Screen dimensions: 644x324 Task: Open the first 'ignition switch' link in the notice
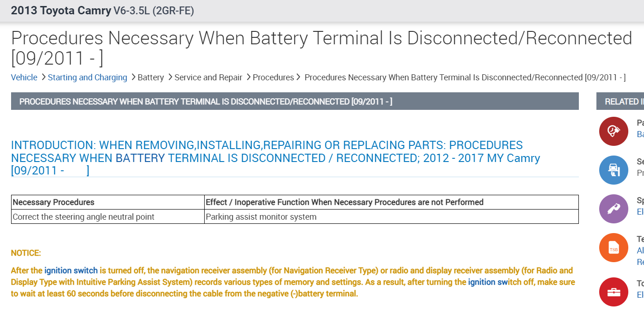71,270
